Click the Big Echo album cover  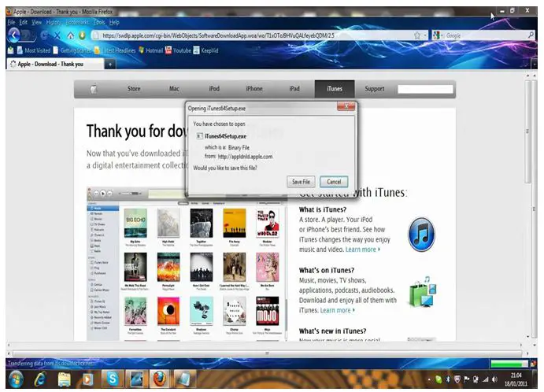point(135,223)
